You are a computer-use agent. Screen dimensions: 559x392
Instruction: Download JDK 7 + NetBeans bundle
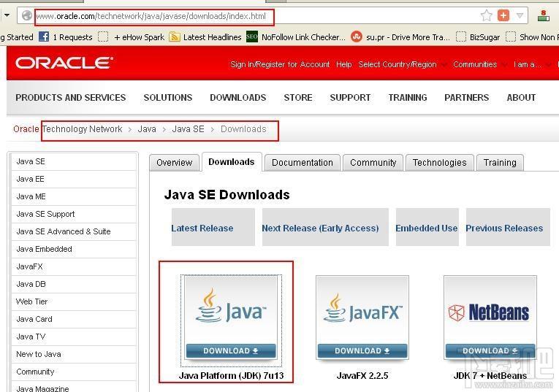pyautogui.click(x=490, y=350)
